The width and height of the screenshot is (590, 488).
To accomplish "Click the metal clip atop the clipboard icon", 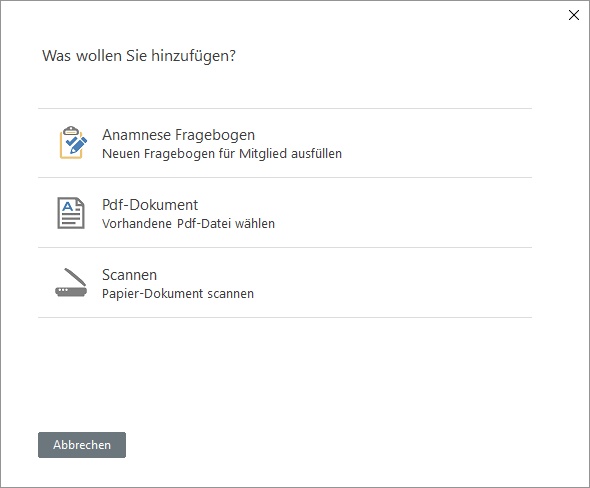I will (x=71, y=131).
